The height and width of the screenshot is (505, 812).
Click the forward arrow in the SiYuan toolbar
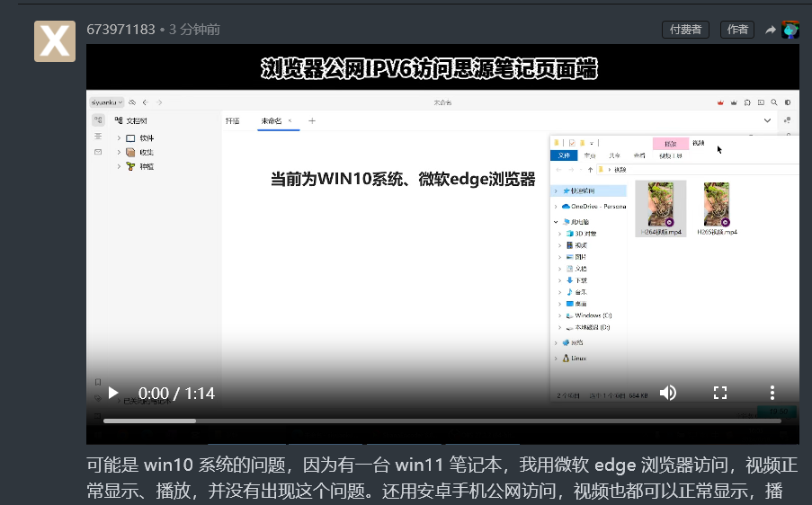tap(159, 102)
